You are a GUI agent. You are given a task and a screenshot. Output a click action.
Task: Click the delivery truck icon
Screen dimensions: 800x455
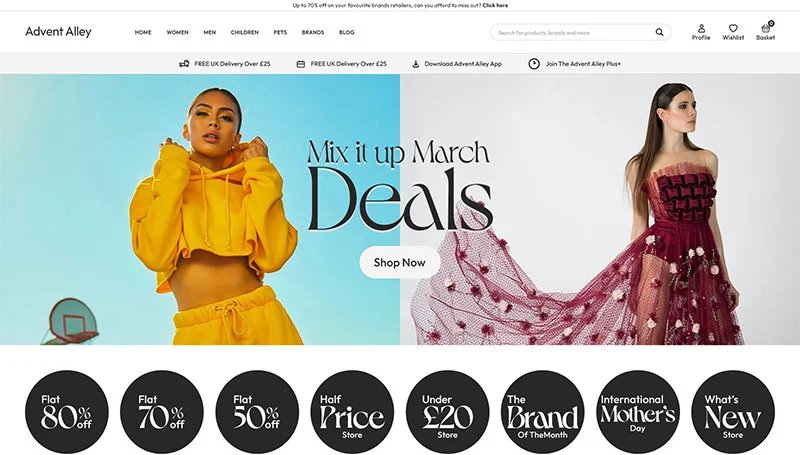pos(184,64)
